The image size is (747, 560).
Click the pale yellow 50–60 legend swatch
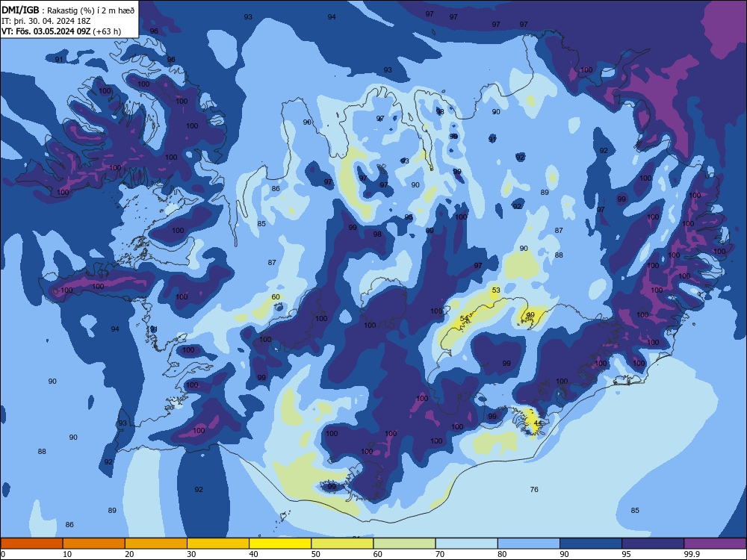pos(342,544)
